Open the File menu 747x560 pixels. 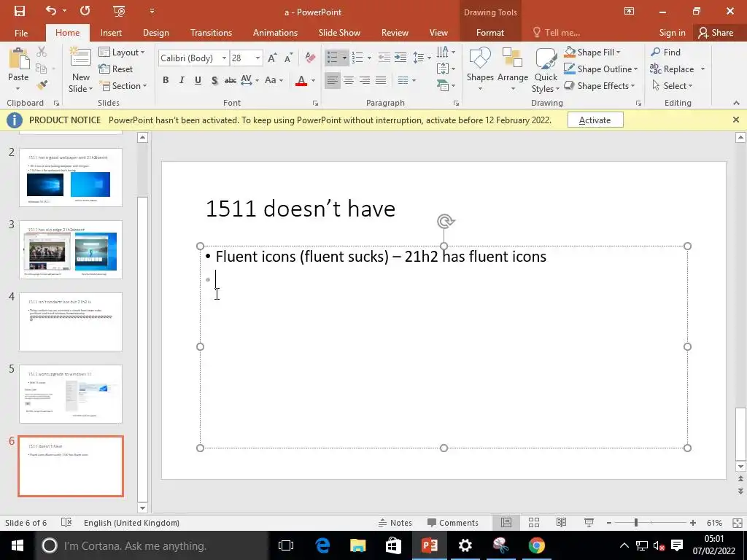[21, 33]
